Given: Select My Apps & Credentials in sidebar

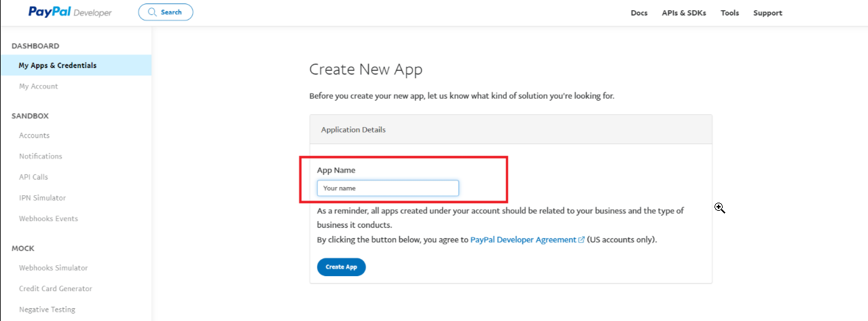Looking at the screenshot, I should point(58,65).
